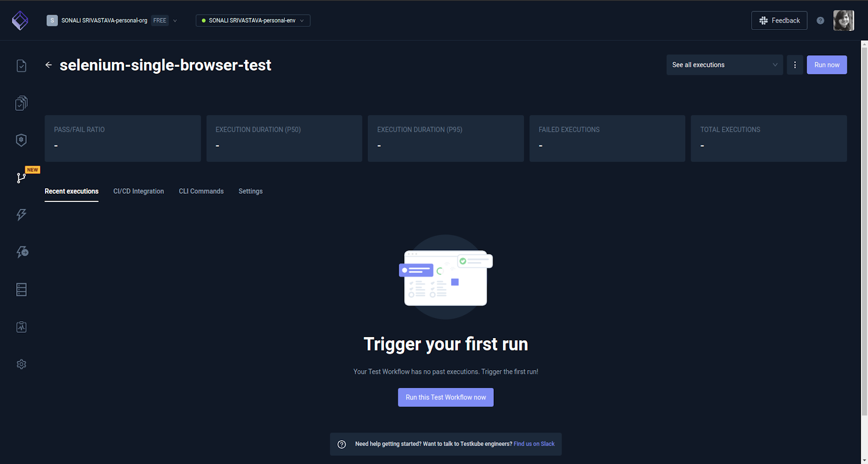Open the Find us on Slack link

coord(534,444)
